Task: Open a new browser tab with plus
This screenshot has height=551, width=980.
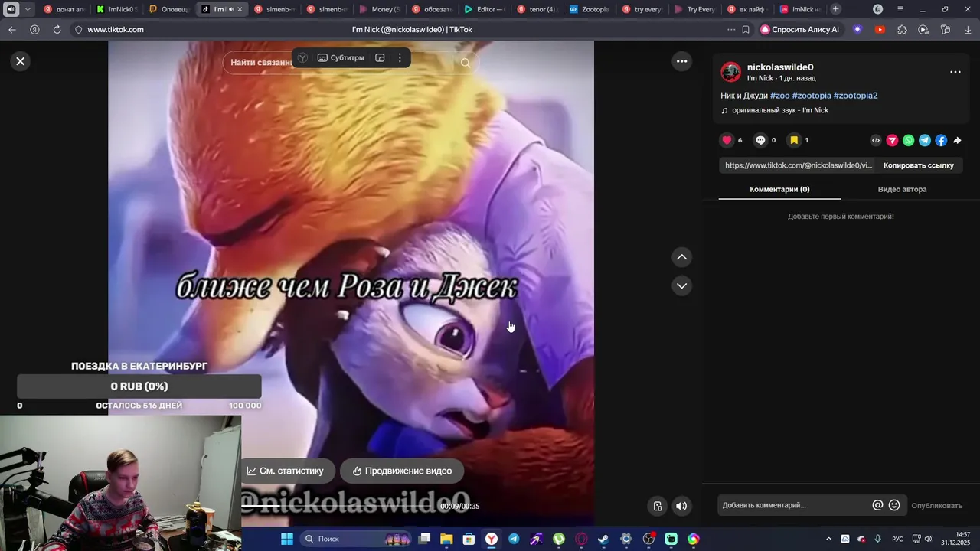Action: 835,9
